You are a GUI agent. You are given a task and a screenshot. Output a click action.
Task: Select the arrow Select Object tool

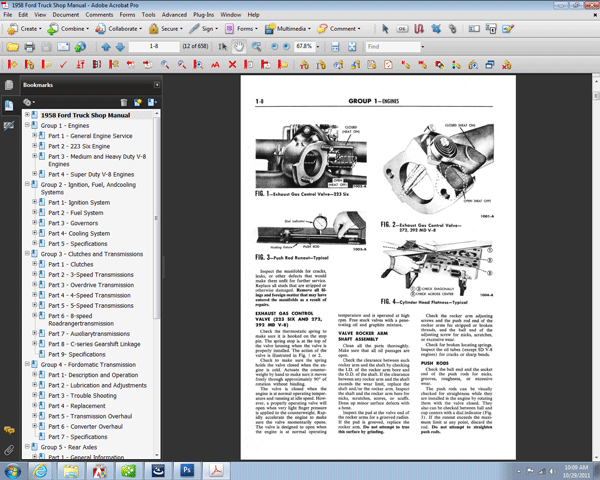click(x=385, y=29)
